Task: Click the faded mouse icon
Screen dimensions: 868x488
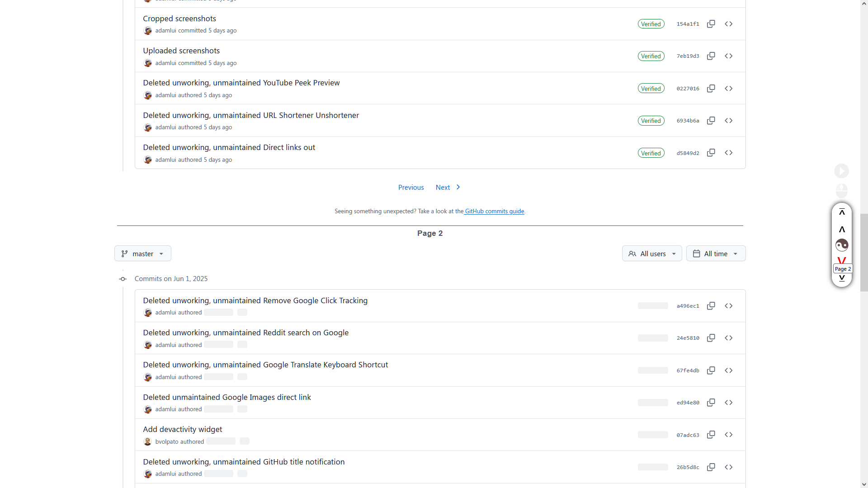Action: tap(841, 190)
